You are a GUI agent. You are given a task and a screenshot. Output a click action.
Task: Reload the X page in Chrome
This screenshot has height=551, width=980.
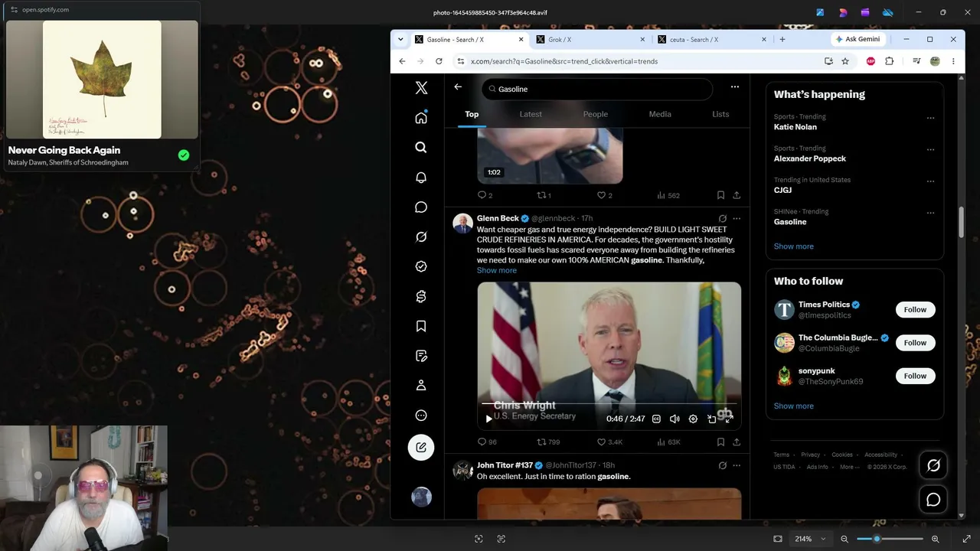(439, 61)
